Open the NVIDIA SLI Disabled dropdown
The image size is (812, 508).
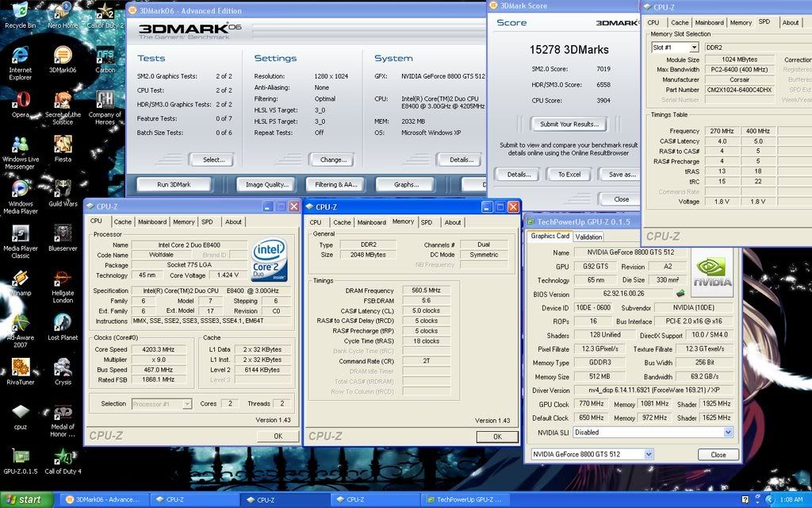(728, 433)
